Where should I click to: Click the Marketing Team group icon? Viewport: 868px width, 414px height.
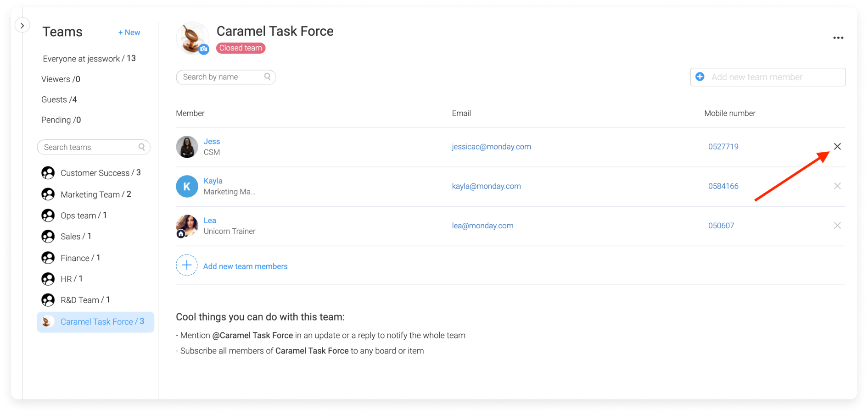(x=48, y=194)
